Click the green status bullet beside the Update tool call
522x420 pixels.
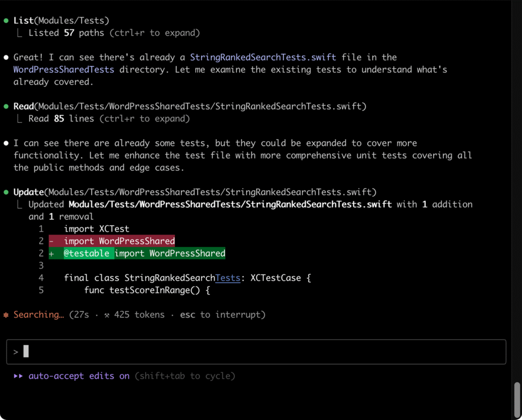tap(6, 192)
